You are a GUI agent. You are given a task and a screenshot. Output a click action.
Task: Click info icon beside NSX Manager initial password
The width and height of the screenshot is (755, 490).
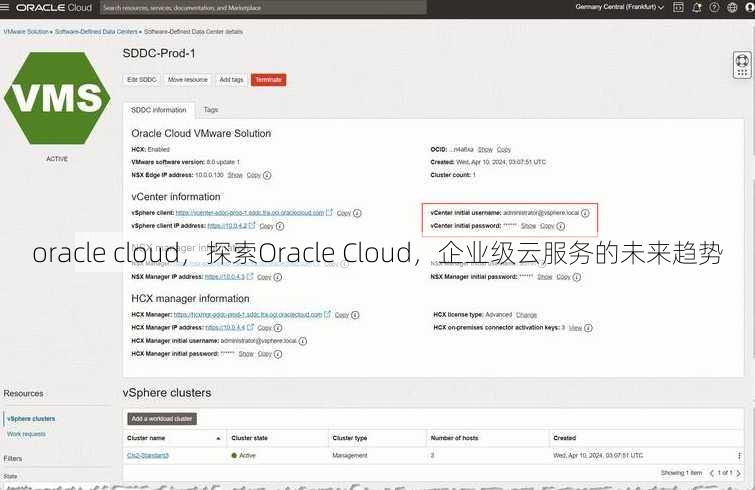(577, 277)
